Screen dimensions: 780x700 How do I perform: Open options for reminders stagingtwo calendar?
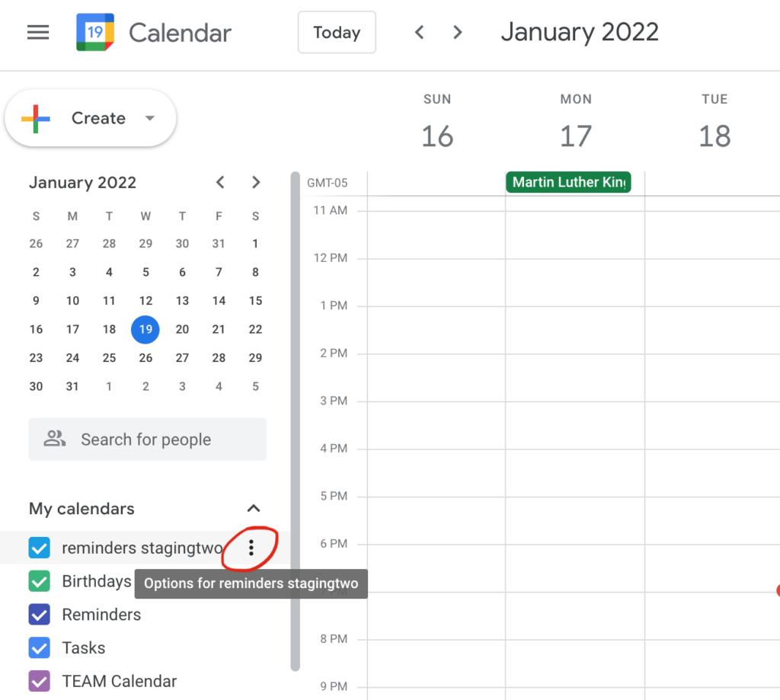point(250,547)
